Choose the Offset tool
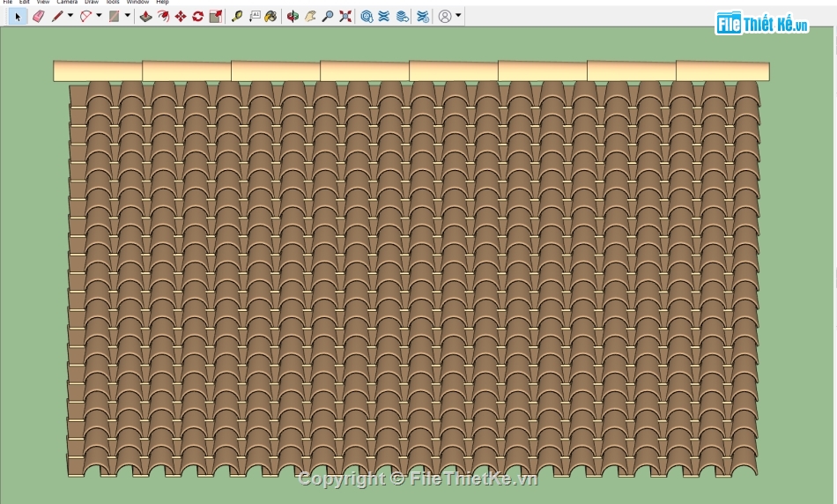The height and width of the screenshot is (504, 837). (163, 17)
